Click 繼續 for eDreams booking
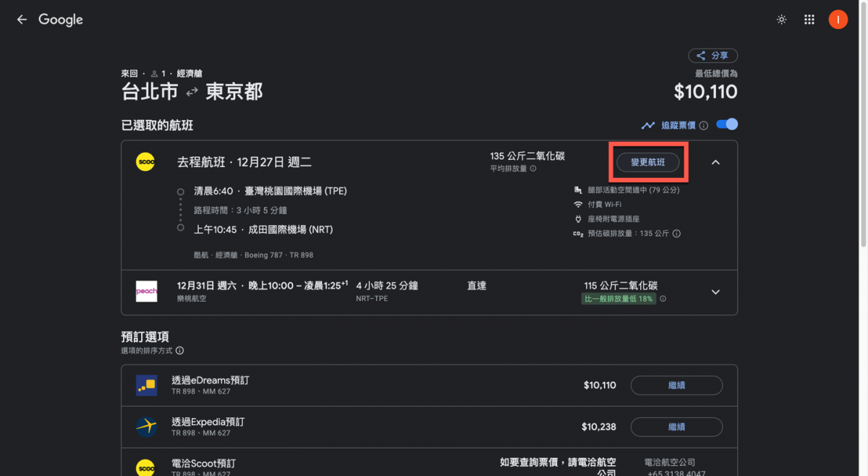Image resolution: width=868 pixels, height=476 pixels. [676, 386]
